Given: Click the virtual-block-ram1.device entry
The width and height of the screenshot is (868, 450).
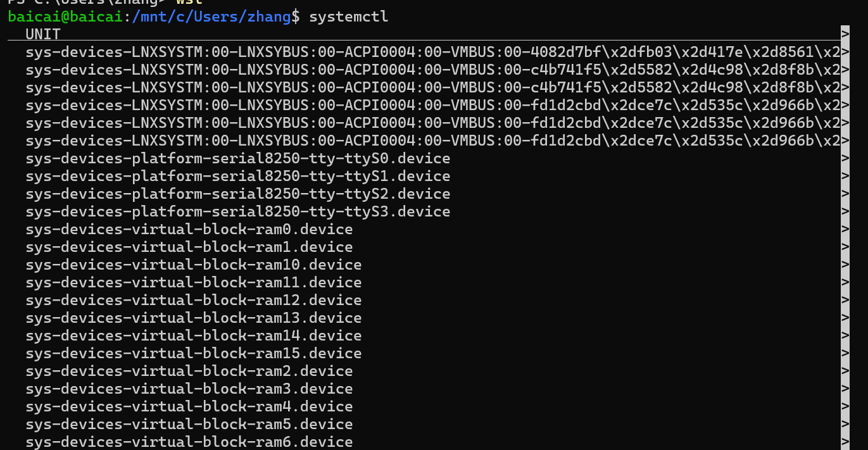Looking at the screenshot, I should (189, 247).
